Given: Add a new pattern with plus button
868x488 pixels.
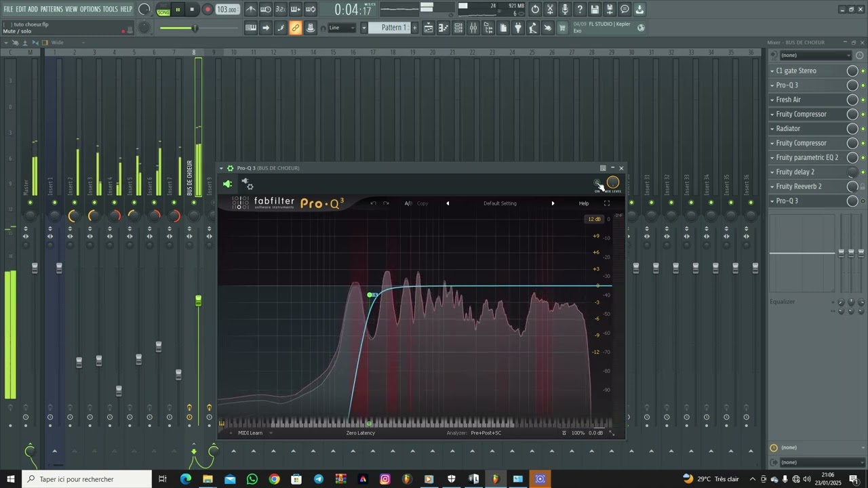Looking at the screenshot, I should (x=415, y=28).
